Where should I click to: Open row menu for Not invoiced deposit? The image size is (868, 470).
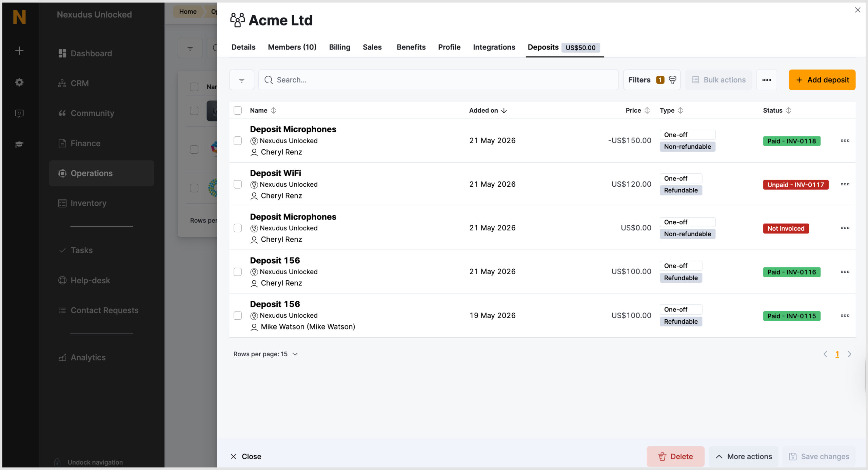point(845,228)
